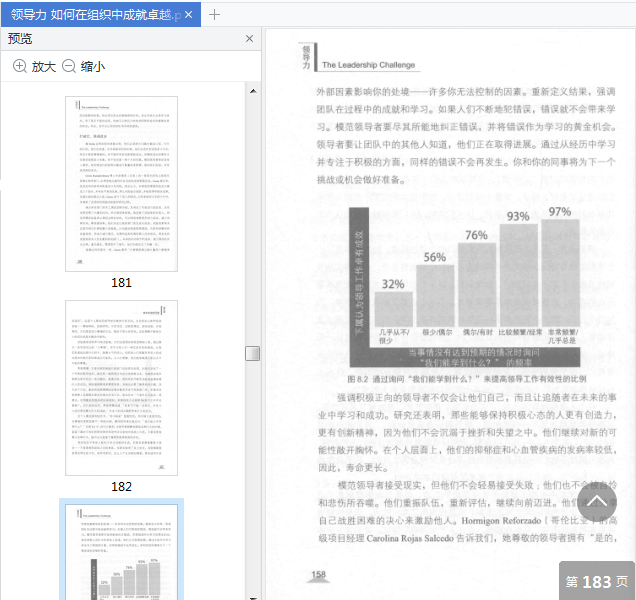
Task: Click the thumbnail panel scrollbar handle
Action: 253,353
